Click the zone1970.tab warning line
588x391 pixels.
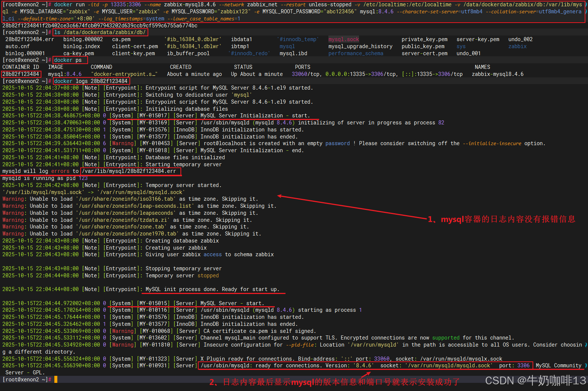click(132, 234)
